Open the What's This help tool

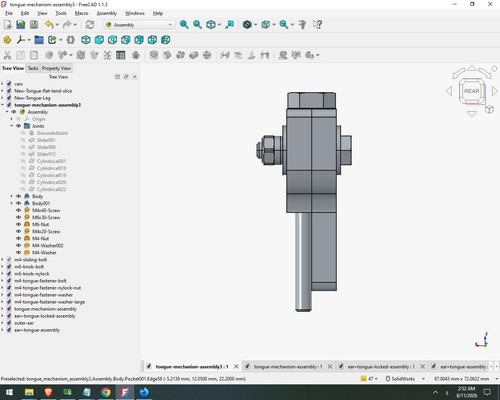[x=317, y=25]
